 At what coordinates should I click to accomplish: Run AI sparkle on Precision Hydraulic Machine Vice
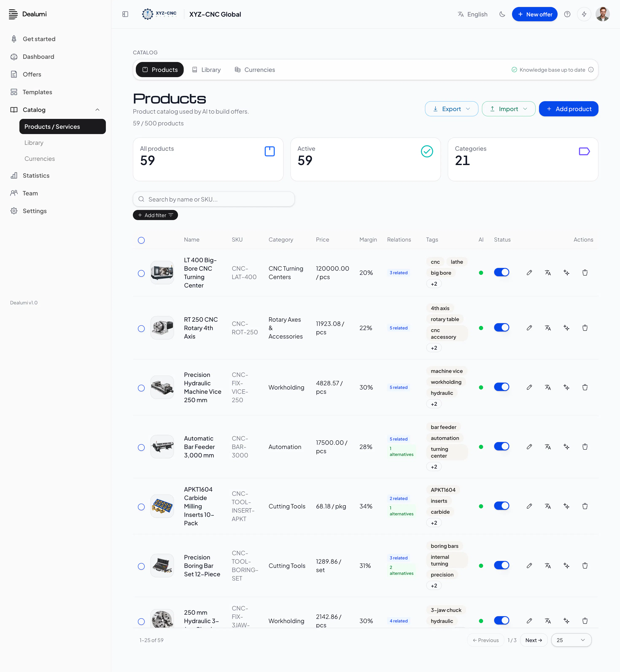coord(566,387)
